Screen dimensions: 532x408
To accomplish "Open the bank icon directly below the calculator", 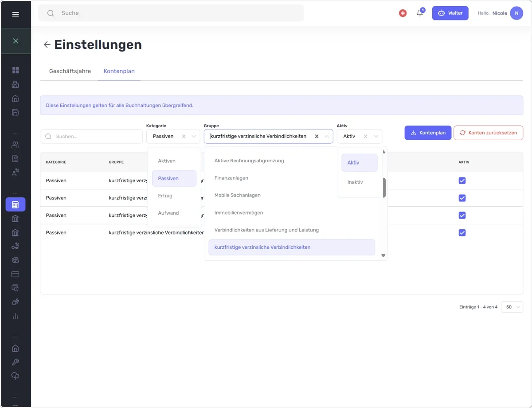I will tap(16, 219).
